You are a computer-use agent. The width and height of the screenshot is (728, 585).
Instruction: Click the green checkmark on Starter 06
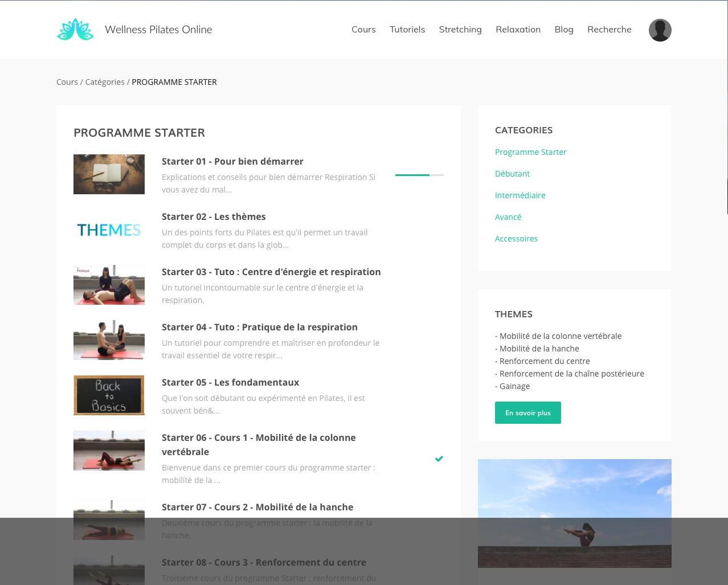pos(439,459)
